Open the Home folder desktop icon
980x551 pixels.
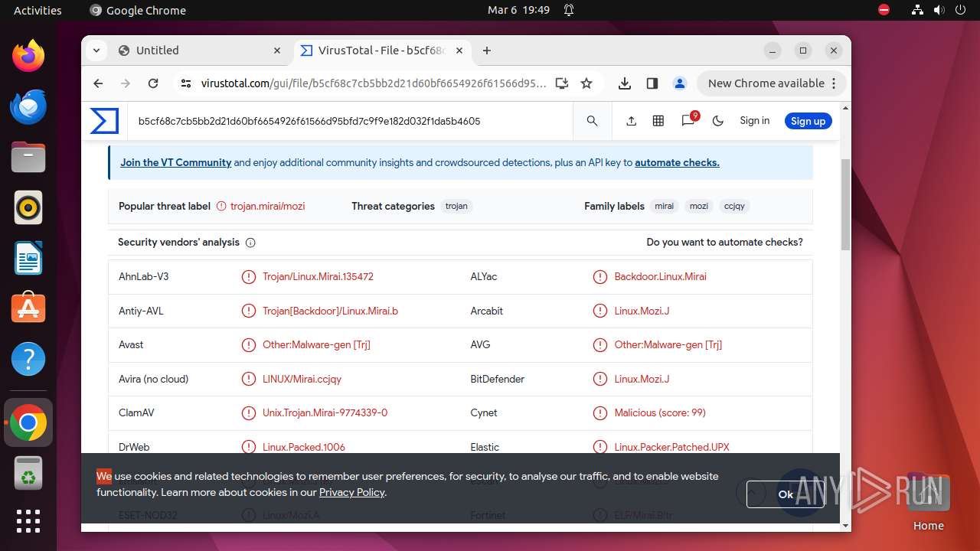pyautogui.click(x=928, y=502)
